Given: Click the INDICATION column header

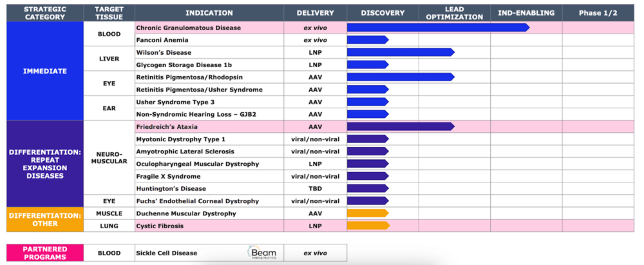Looking at the screenshot, I should point(209,13).
